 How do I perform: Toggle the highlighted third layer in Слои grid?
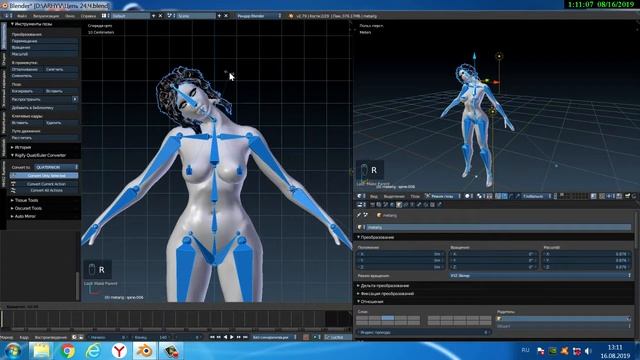[388, 318]
